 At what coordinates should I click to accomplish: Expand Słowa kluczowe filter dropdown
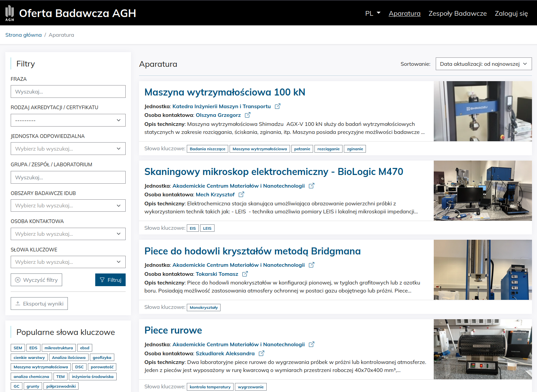click(68, 262)
